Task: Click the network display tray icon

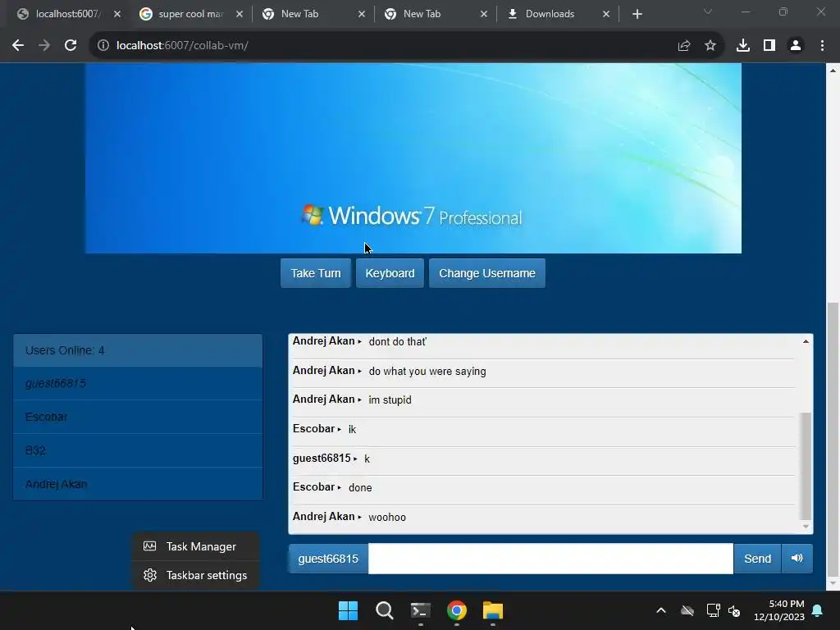Action: click(713, 610)
